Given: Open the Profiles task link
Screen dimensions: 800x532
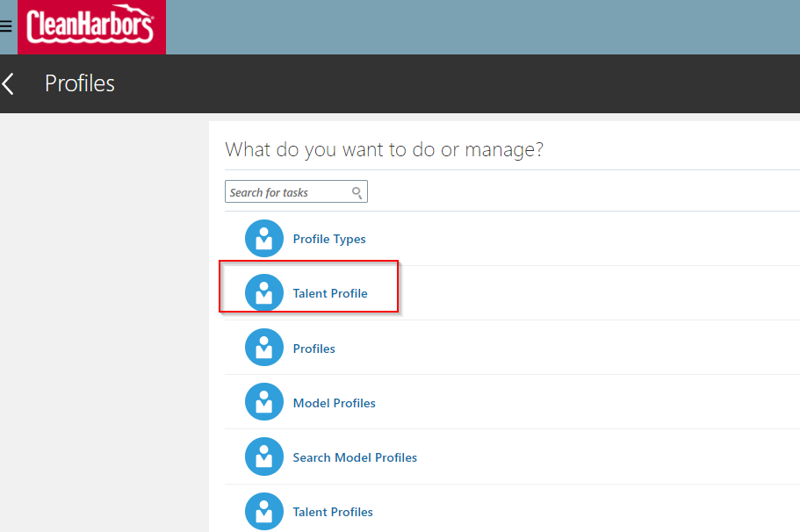Looking at the screenshot, I should pos(314,348).
